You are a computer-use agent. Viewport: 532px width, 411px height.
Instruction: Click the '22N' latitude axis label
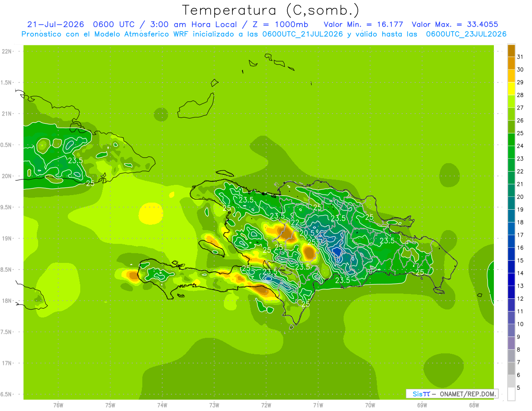point(7,51)
